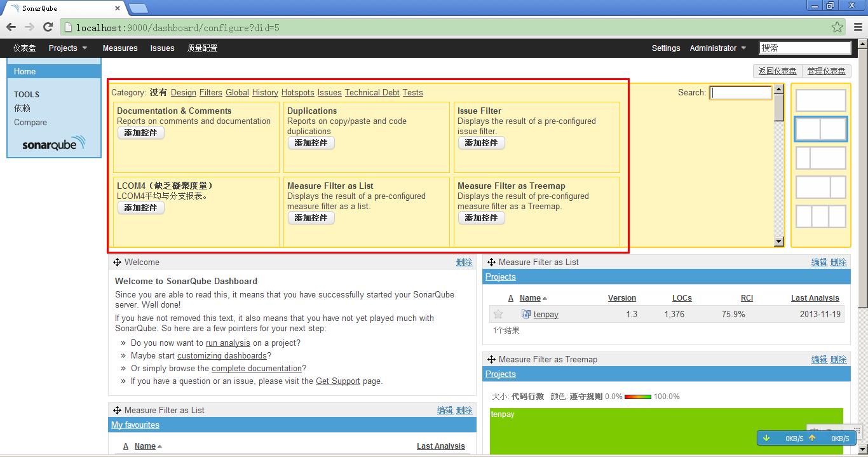Open the tenpay project link
The image size is (868, 457).
click(x=546, y=315)
